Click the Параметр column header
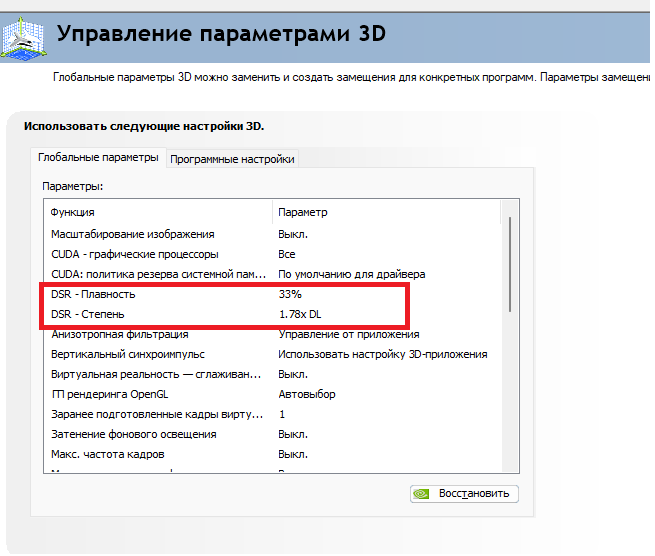655x556 pixels. tap(386, 212)
